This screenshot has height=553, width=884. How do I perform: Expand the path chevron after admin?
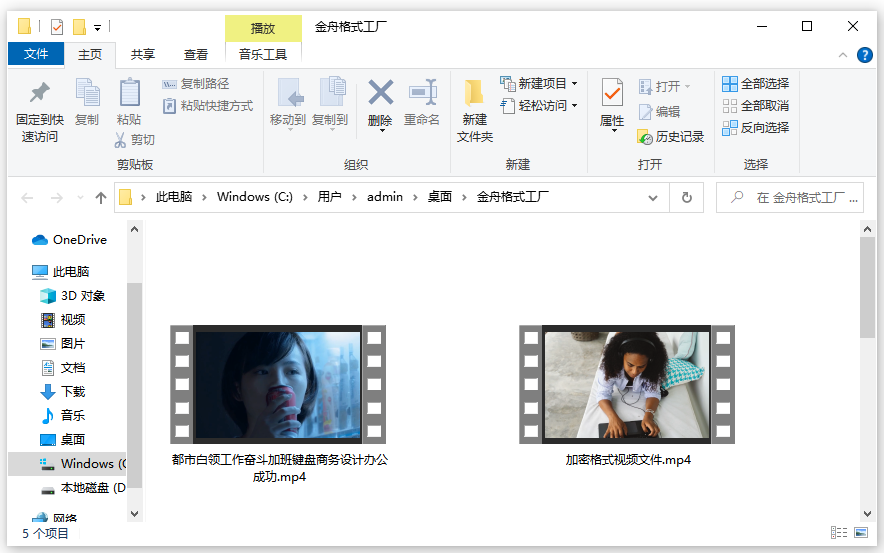point(415,197)
